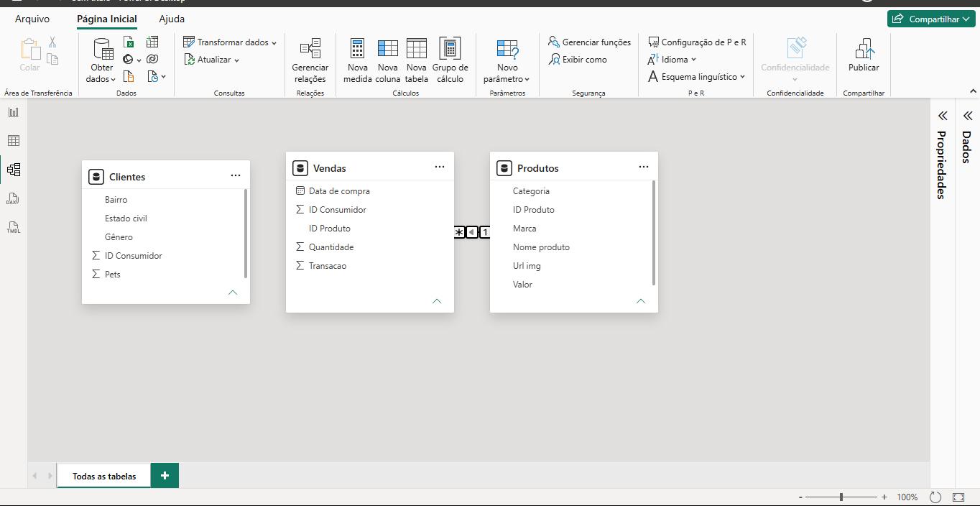
Task: Open TMDL view in sidebar
Action: coord(14,227)
